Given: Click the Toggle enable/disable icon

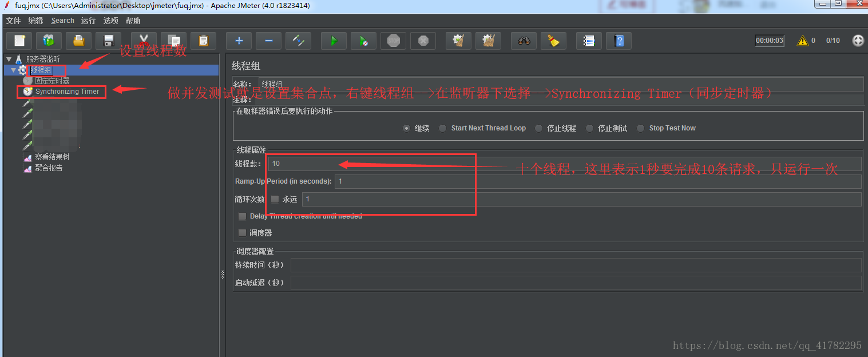Looking at the screenshot, I should (x=298, y=41).
